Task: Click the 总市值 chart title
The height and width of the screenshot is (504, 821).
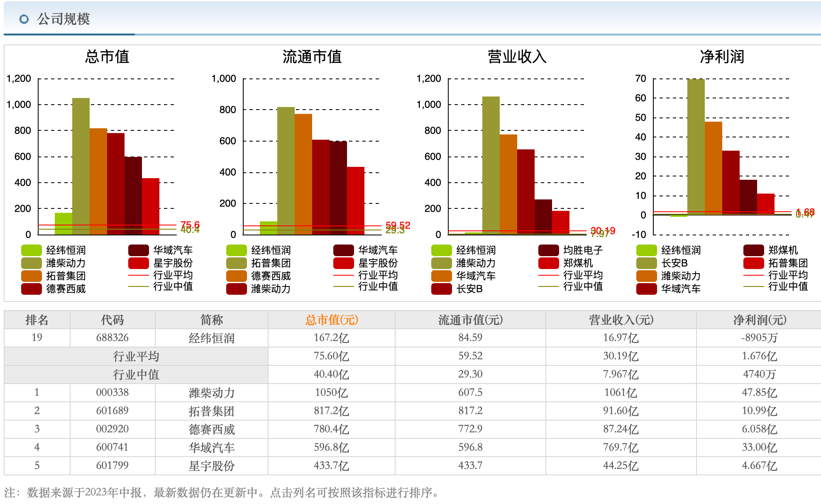Action: (x=107, y=57)
